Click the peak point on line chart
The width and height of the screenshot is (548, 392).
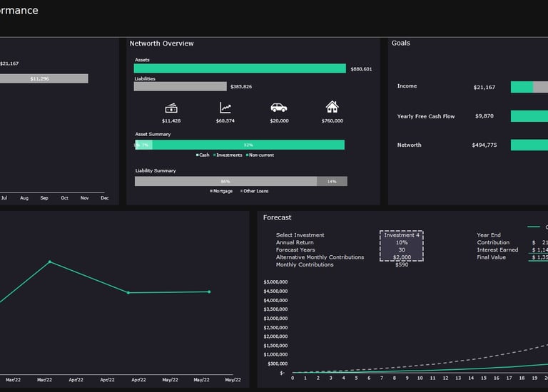(50, 262)
